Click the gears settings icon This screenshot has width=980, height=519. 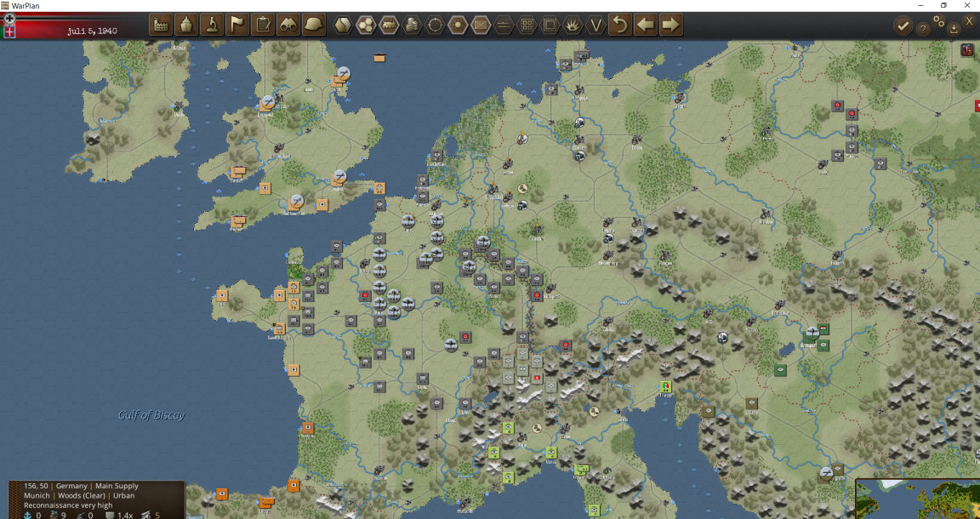[x=939, y=20]
